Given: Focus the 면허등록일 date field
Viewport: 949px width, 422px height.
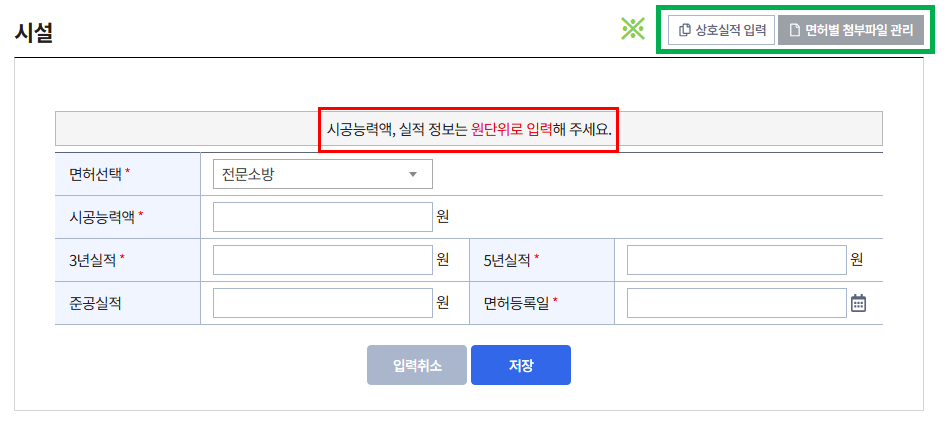Looking at the screenshot, I should [737, 303].
